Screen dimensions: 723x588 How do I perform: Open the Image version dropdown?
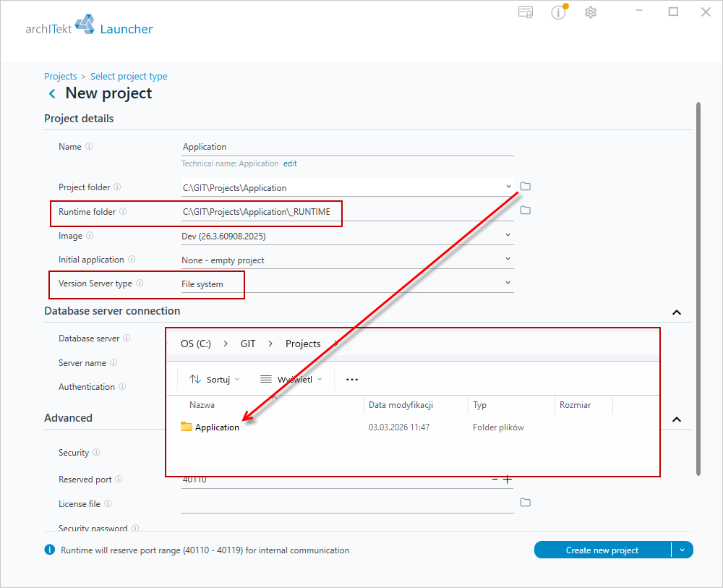[508, 235]
